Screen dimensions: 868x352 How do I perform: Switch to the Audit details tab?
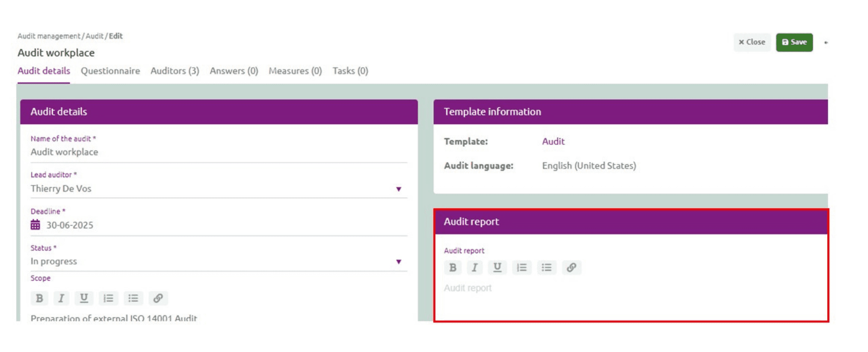tap(44, 71)
